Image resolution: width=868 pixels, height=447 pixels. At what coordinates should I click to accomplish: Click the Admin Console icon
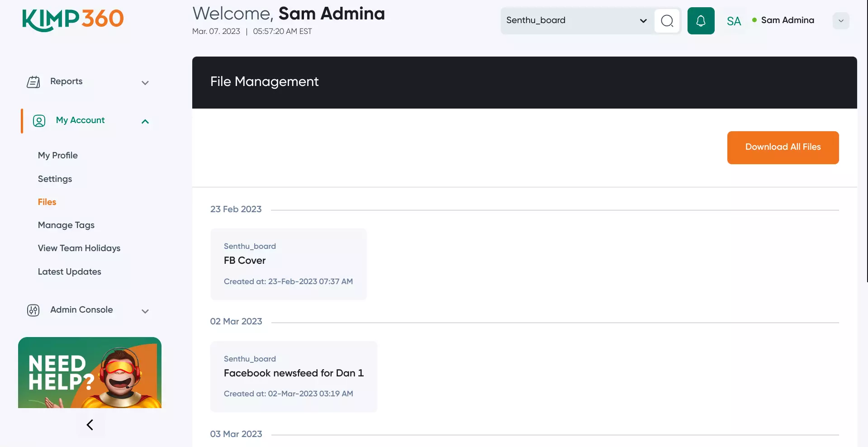pyautogui.click(x=33, y=310)
